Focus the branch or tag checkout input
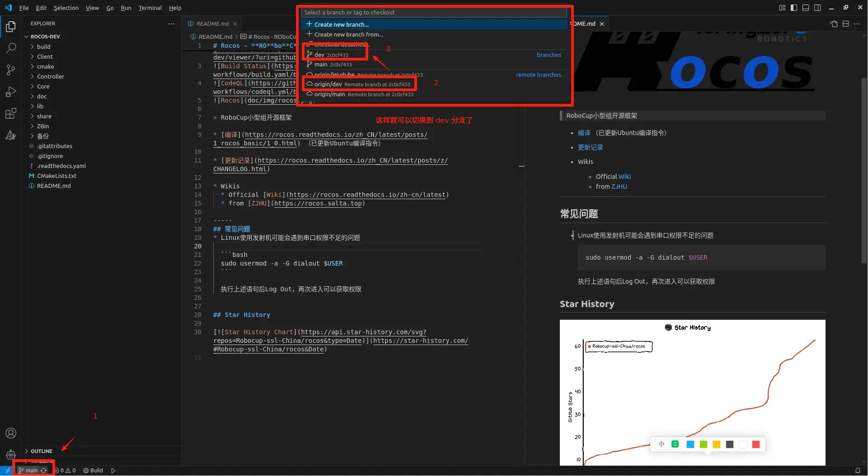 point(434,12)
